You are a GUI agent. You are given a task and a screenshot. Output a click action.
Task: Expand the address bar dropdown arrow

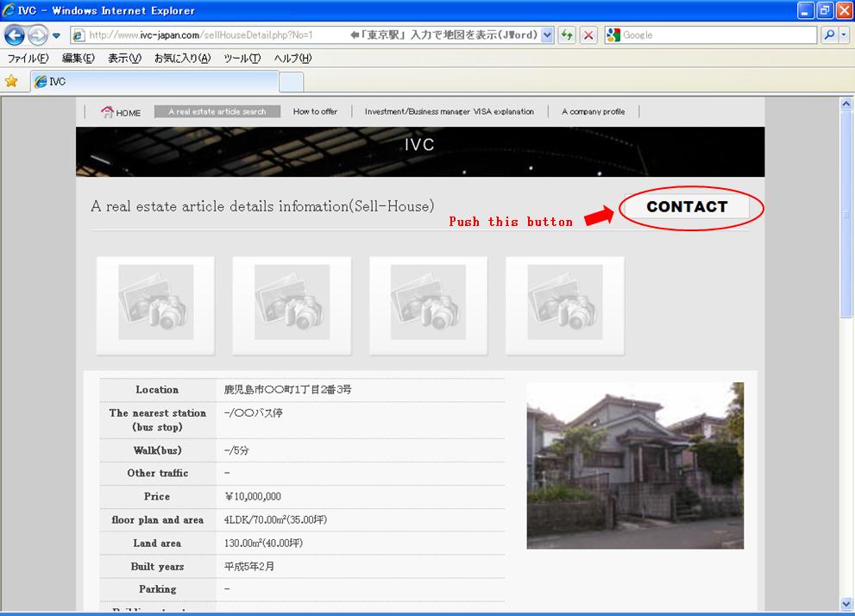tap(547, 35)
